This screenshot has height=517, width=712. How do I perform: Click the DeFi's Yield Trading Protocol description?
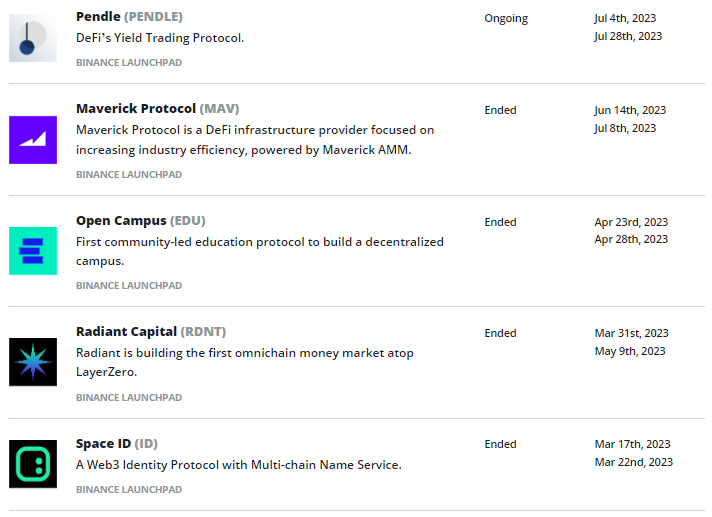coord(160,38)
